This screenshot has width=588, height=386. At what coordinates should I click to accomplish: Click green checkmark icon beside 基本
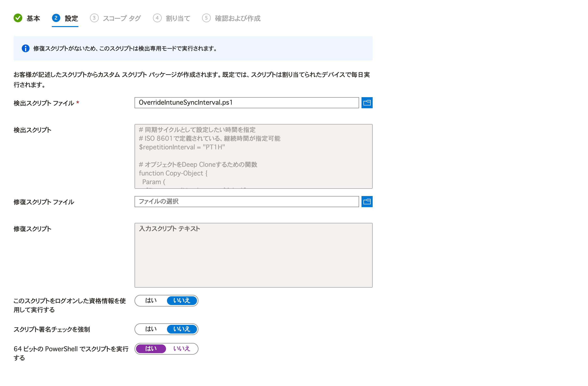[18, 18]
